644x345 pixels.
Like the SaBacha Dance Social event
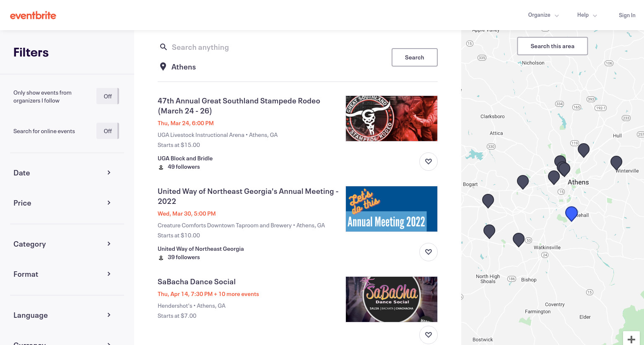tap(428, 335)
